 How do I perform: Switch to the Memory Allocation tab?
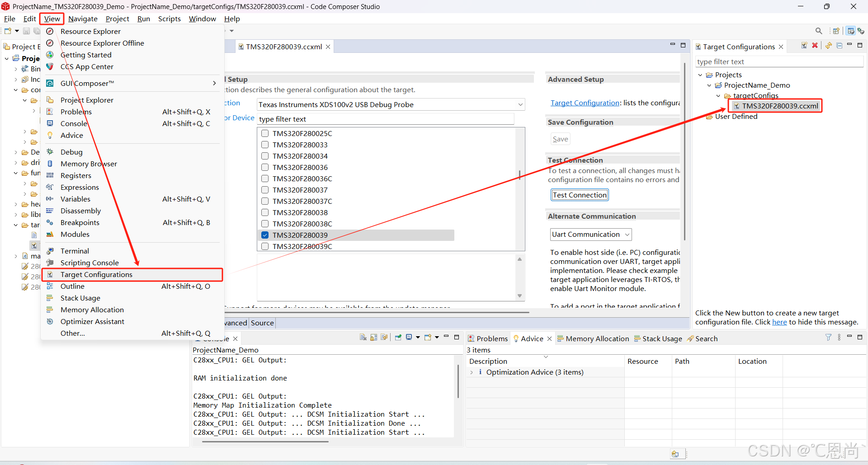click(593, 338)
